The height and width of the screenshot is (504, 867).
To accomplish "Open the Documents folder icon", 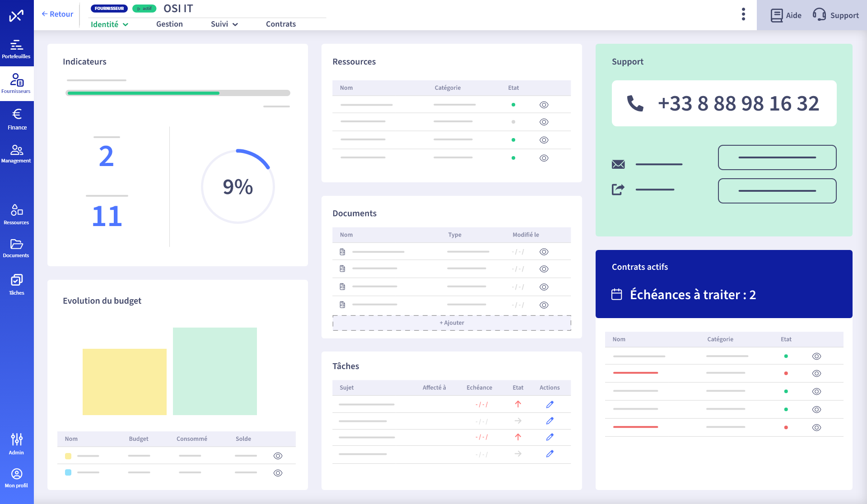I will coord(17,244).
